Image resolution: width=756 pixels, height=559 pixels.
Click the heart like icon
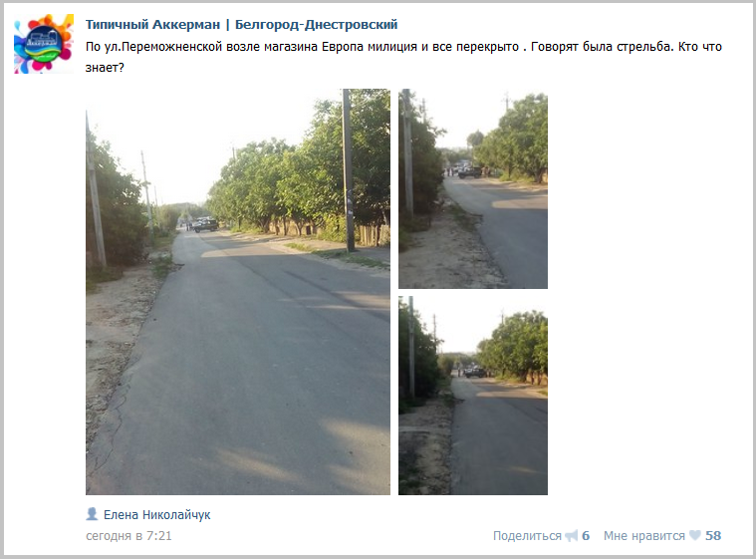coord(695,535)
